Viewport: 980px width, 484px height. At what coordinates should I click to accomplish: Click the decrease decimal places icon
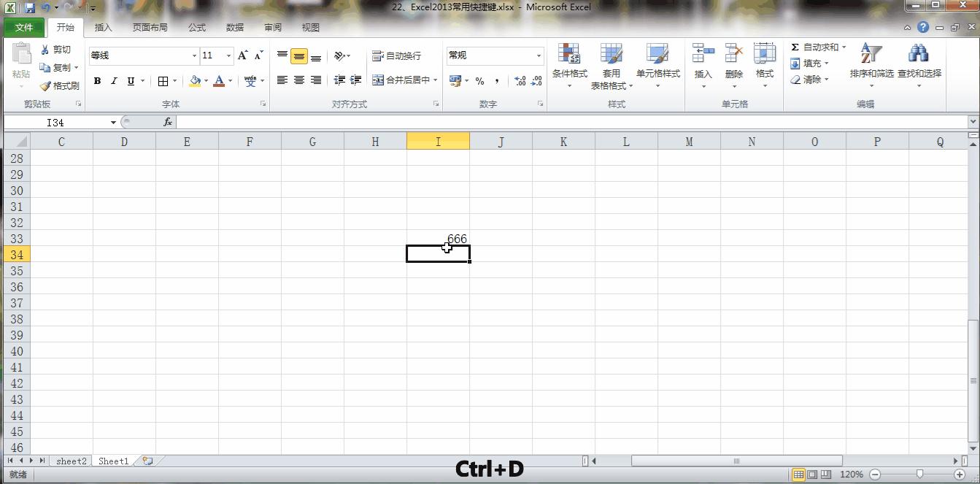pos(537,81)
